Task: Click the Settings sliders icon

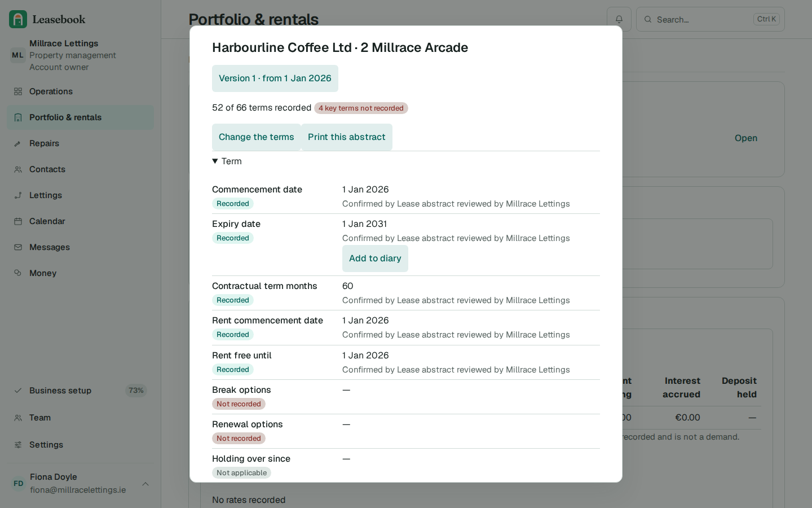Action: [x=18, y=445]
